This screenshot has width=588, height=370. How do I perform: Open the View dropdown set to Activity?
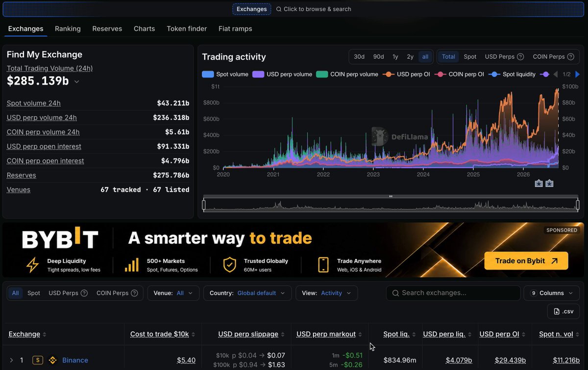pyautogui.click(x=327, y=293)
